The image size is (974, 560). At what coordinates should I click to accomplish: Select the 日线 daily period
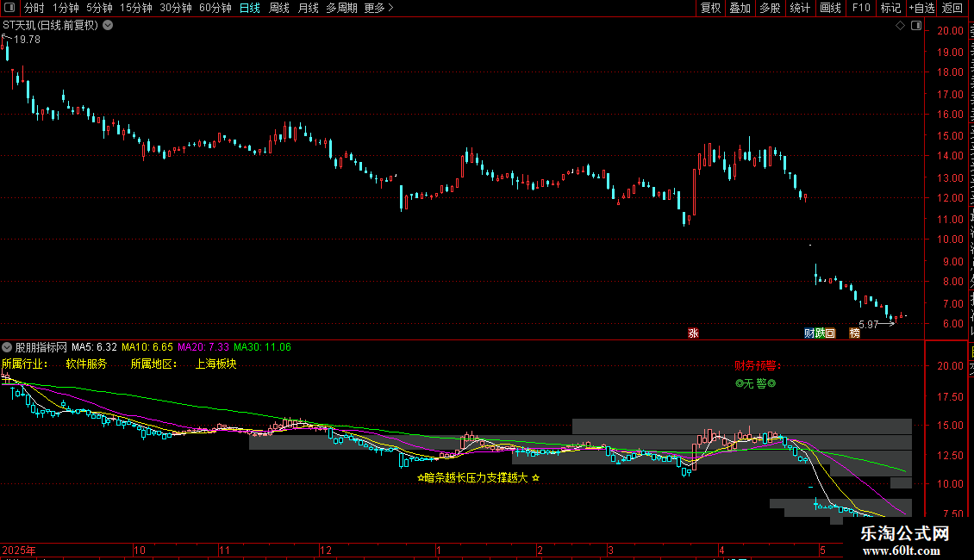tap(250, 8)
